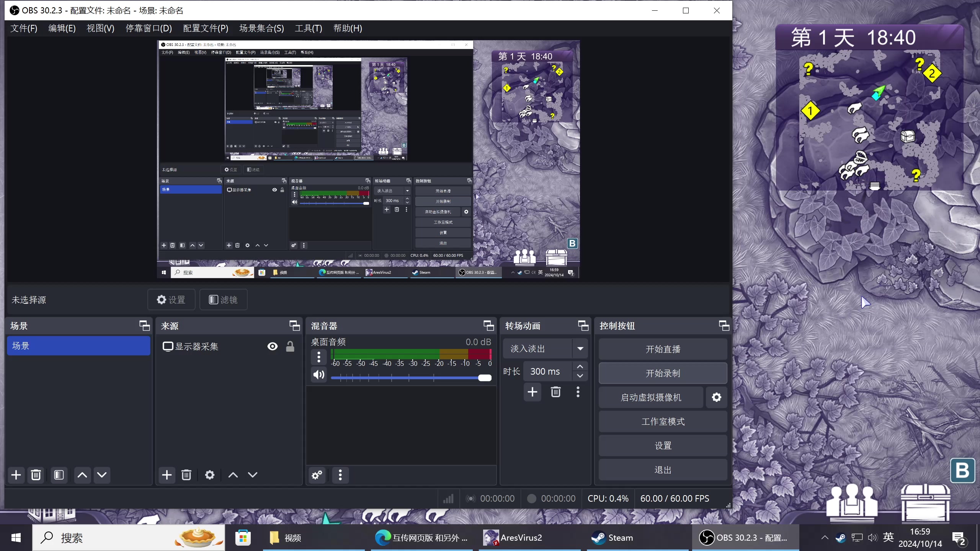Increase transition duration with up arrow
Viewport: 980px width, 551px height.
pyautogui.click(x=580, y=367)
